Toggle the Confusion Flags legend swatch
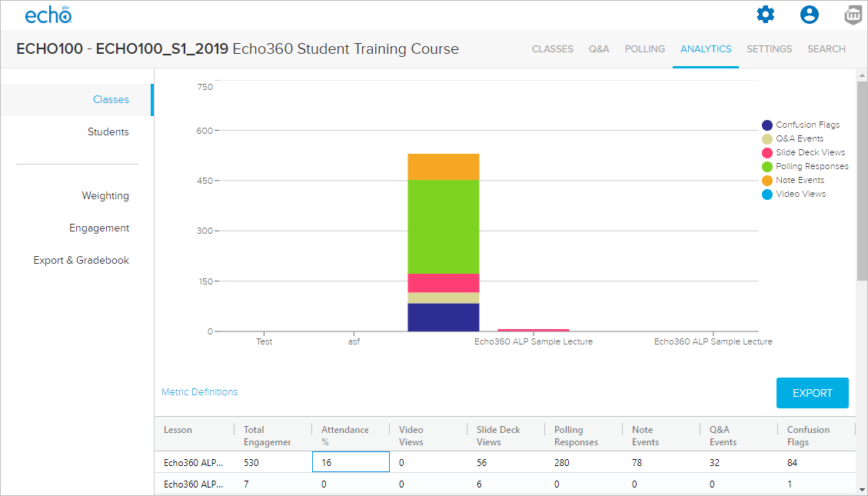The width and height of the screenshot is (868, 496). (767, 125)
